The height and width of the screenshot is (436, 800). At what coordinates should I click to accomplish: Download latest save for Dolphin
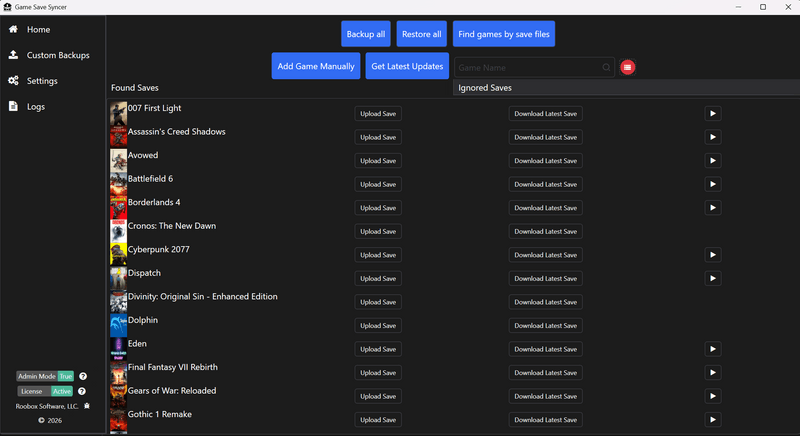(x=545, y=325)
